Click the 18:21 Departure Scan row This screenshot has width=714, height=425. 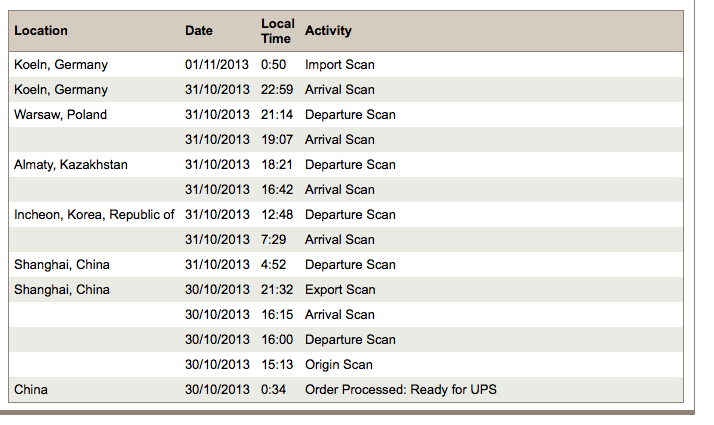coord(350,165)
